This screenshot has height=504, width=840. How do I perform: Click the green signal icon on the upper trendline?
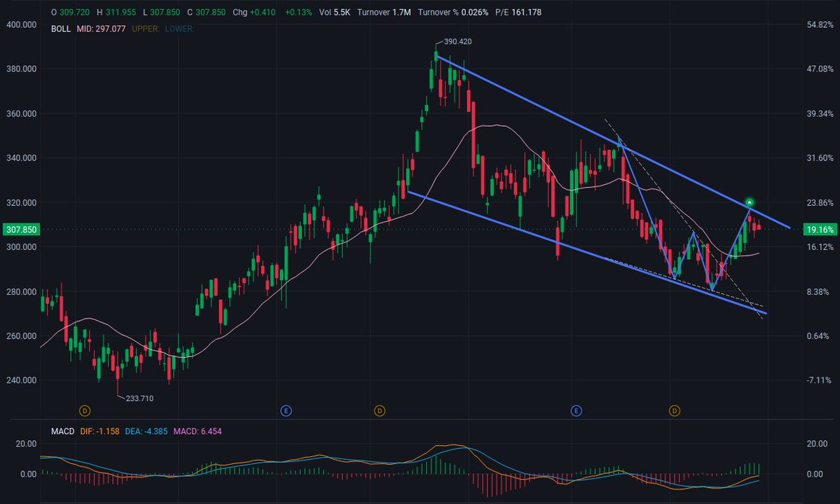(750, 202)
